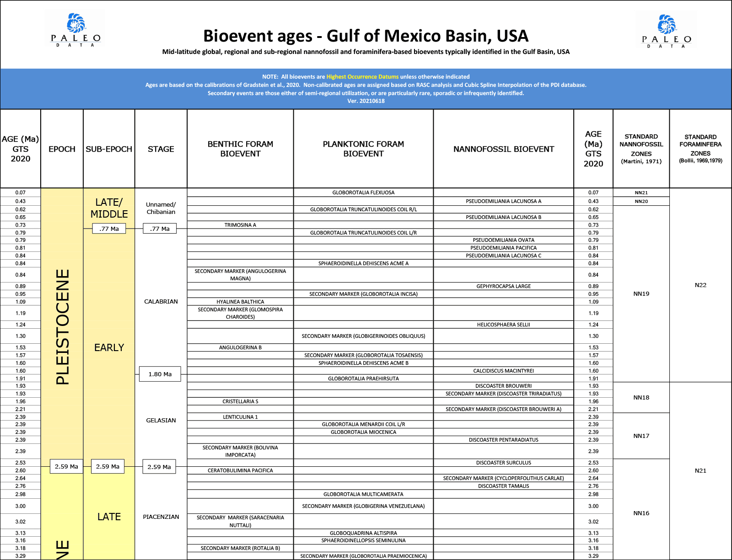732x560 pixels.
Task: Click the PLEISTOCENE epoch label
Action: pyautogui.click(x=62, y=326)
